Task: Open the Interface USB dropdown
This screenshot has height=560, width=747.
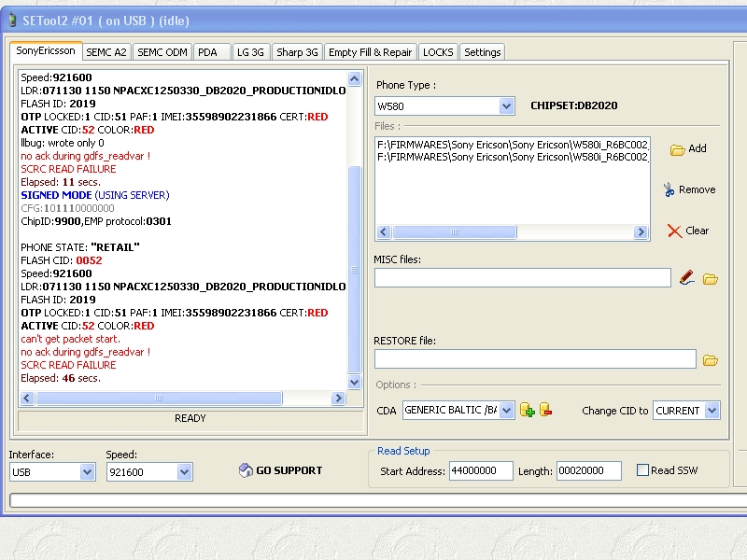Action: (x=87, y=472)
